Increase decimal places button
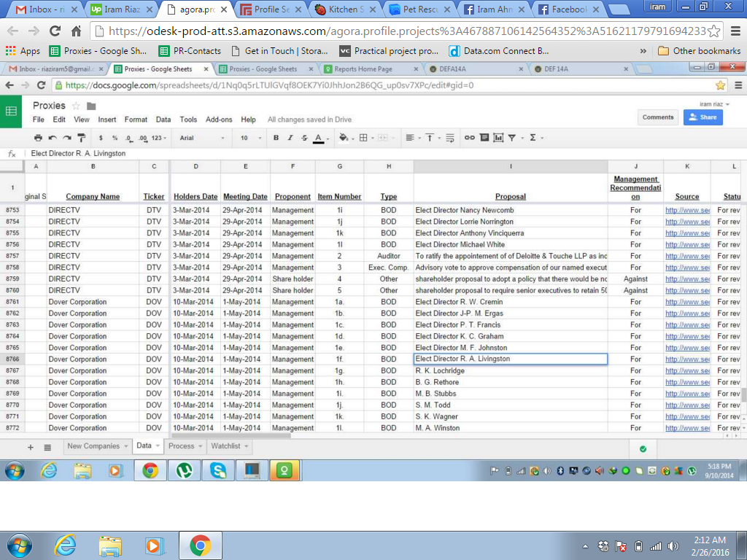Image resolution: width=747 pixels, height=560 pixels. click(x=143, y=138)
